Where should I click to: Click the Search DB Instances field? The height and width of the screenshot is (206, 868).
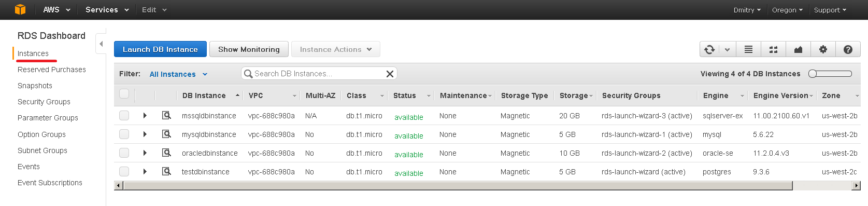[319, 74]
